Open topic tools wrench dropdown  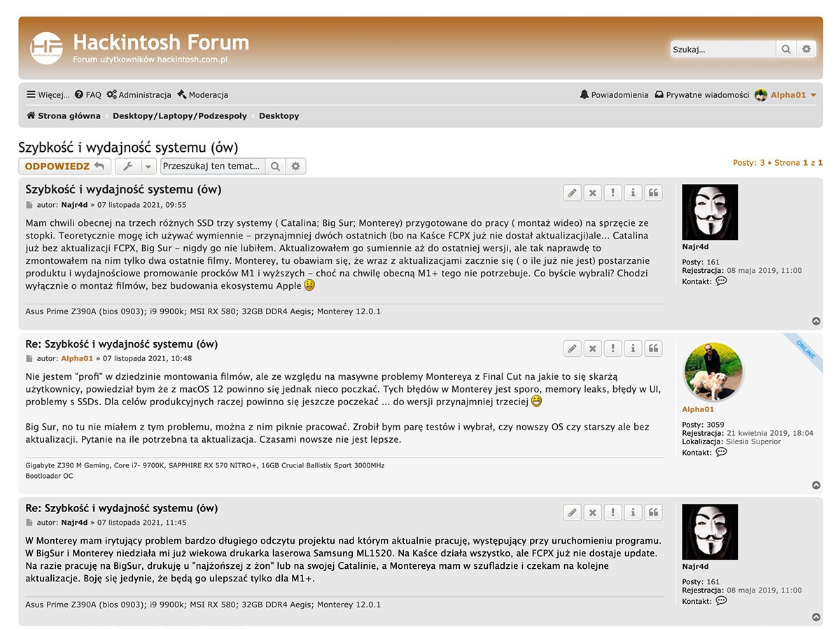click(x=136, y=166)
